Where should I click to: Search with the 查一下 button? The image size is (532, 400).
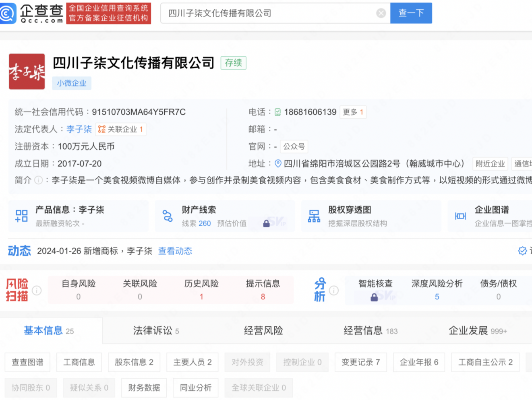tap(411, 13)
